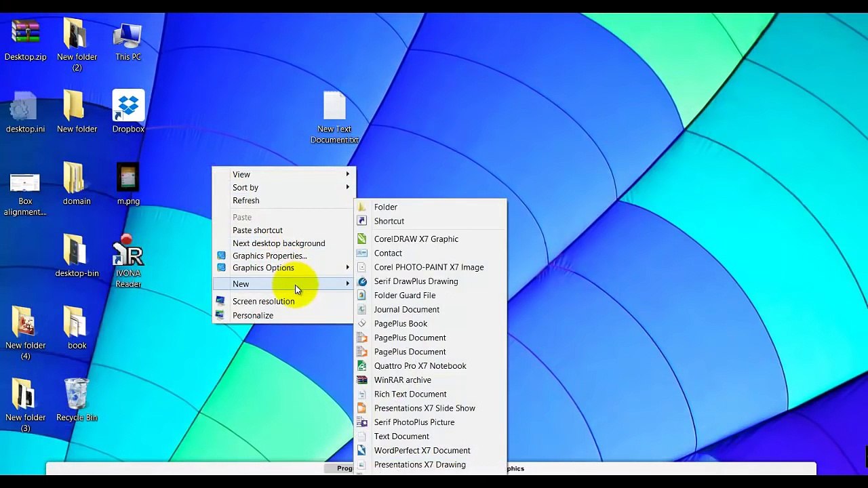This screenshot has height=488, width=868.
Task: Click the Screen resolution icon
Action: (220, 300)
